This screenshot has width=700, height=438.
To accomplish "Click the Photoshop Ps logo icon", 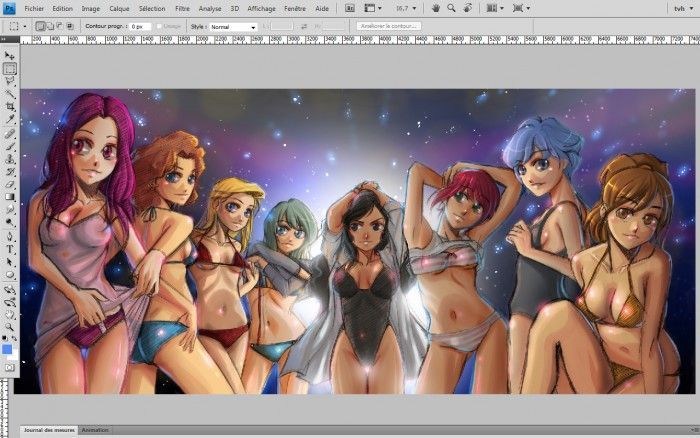I will point(9,8).
